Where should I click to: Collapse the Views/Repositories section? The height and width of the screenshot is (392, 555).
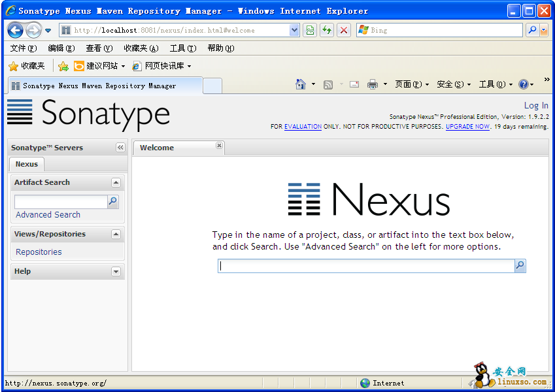coord(116,234)
